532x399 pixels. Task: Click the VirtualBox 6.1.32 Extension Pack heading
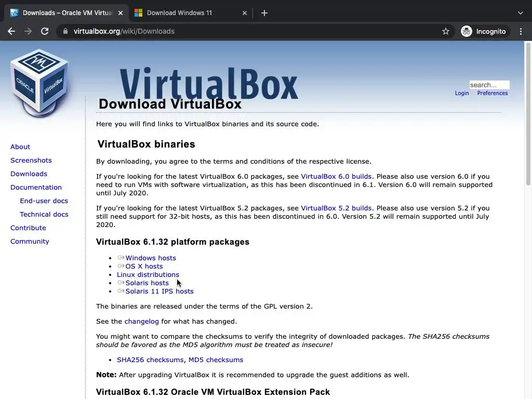click(212, 392)
